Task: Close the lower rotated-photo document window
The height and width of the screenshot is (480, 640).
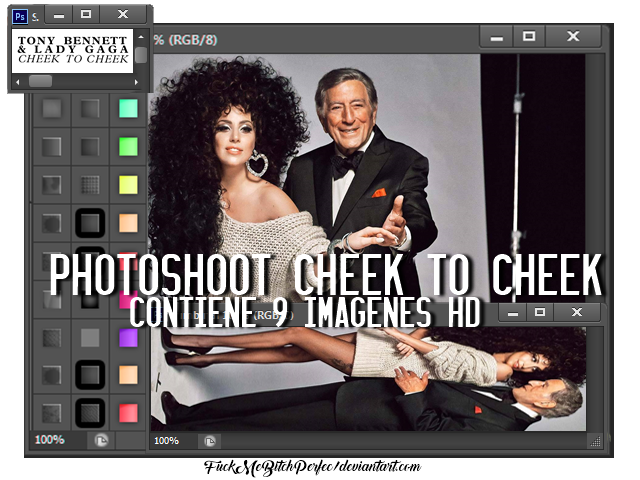Action: click(x=577, y=313)
